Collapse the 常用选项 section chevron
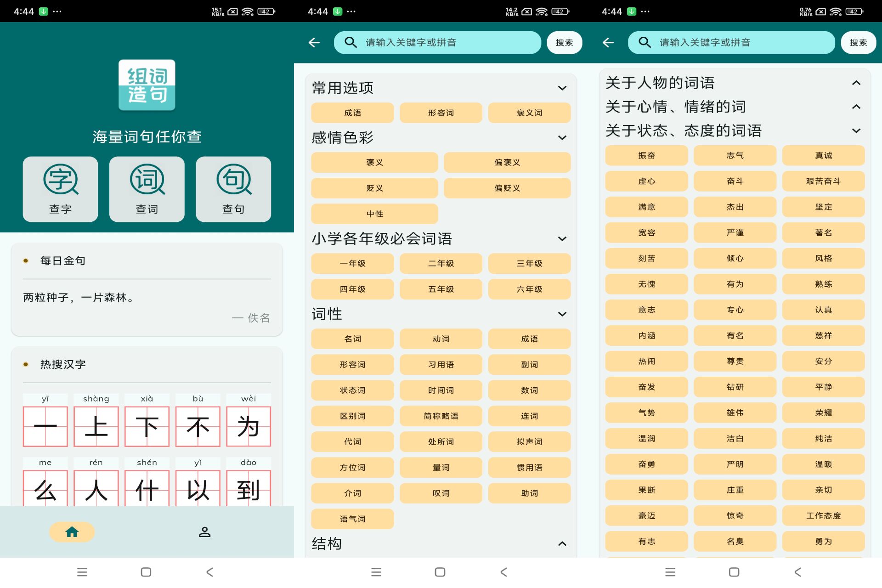This screenshot has height=588, width=882. coord(562,88)
